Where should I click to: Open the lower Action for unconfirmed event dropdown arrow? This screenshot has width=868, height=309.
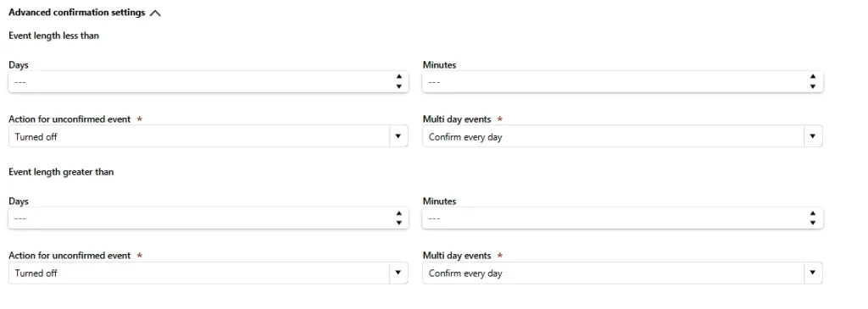[x=398, y=273]
